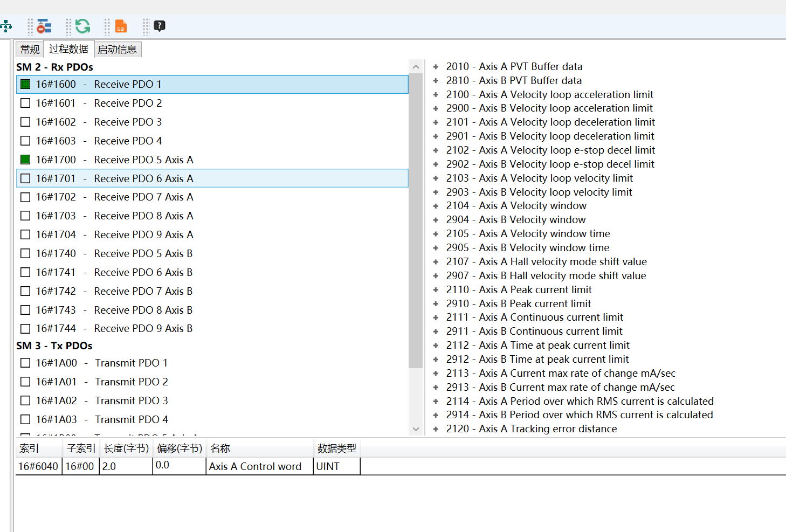Screen dimensions: 786x532
Task: Uncheck 16#1600 Receive PDO 1
Action: (x=25, y=84)
